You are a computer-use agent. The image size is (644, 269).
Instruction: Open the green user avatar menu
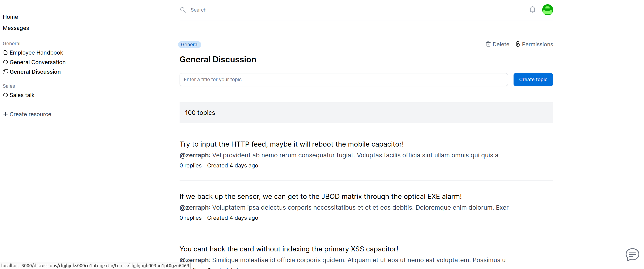click(x=547, y=10)
